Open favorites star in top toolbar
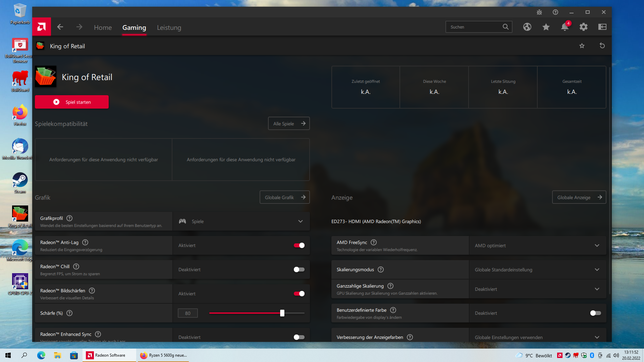 coord(546,27)
